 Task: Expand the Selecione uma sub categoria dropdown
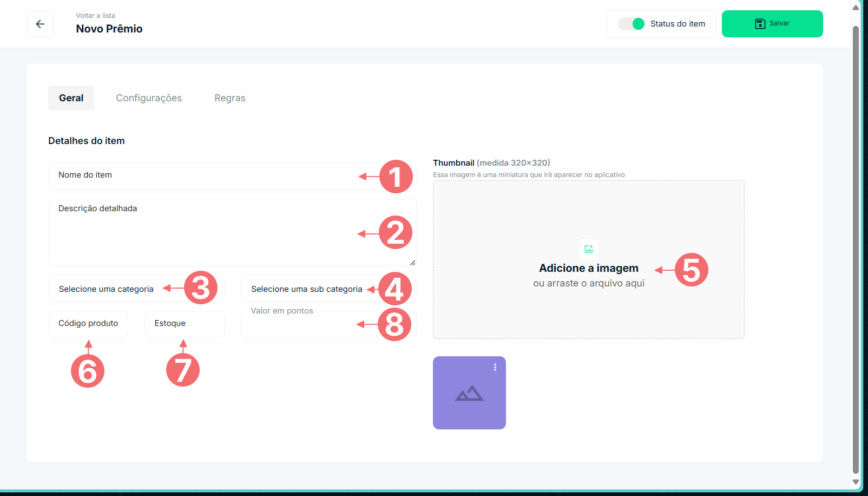(306, 289)
